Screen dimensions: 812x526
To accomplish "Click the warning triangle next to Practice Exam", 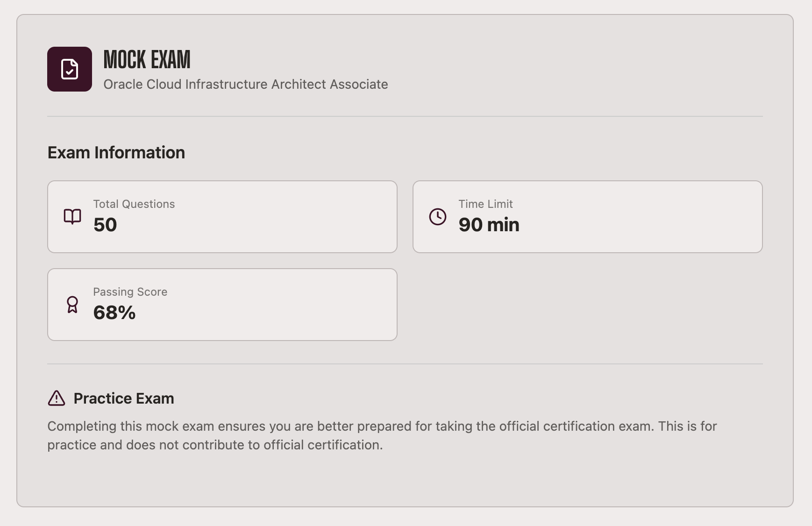I will point(56,398).
